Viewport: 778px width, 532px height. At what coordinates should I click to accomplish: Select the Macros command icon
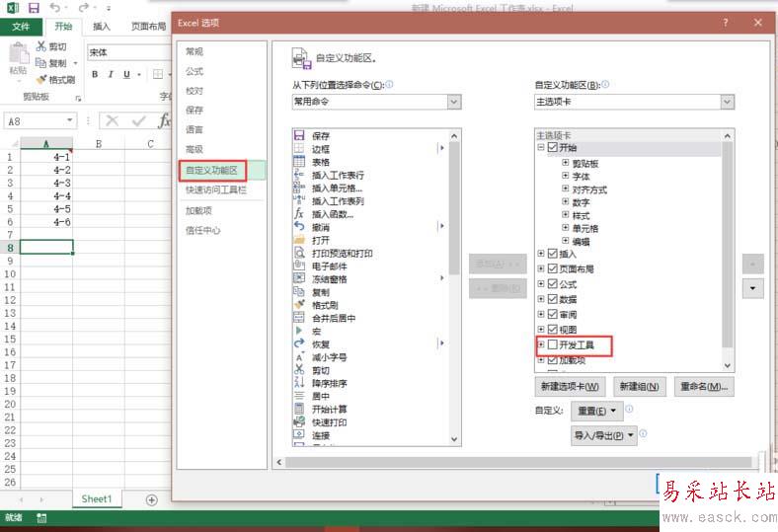pyautogui.click(x=299, y=331)
